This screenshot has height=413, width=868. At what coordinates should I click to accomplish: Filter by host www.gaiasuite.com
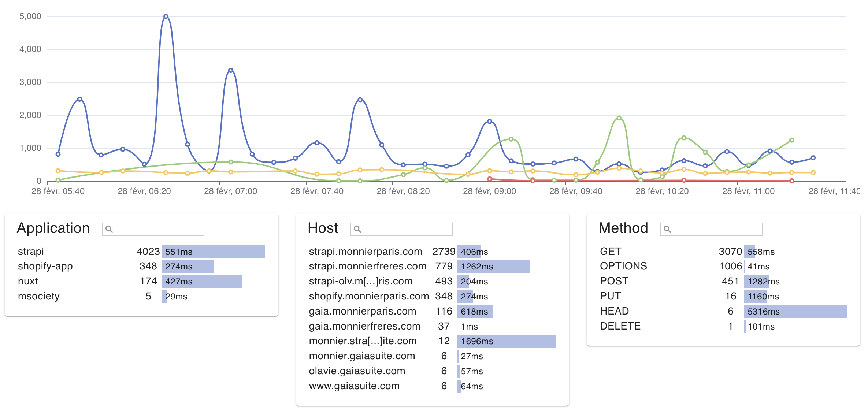coord(432,386)
